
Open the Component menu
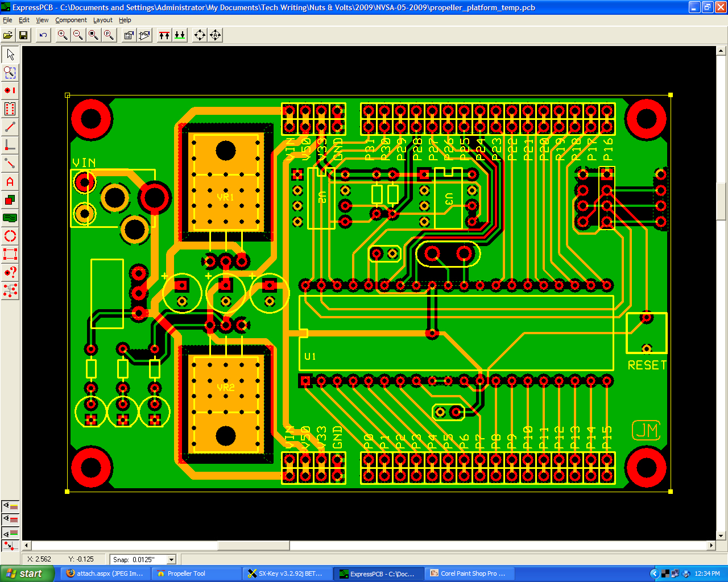point(71,20)
